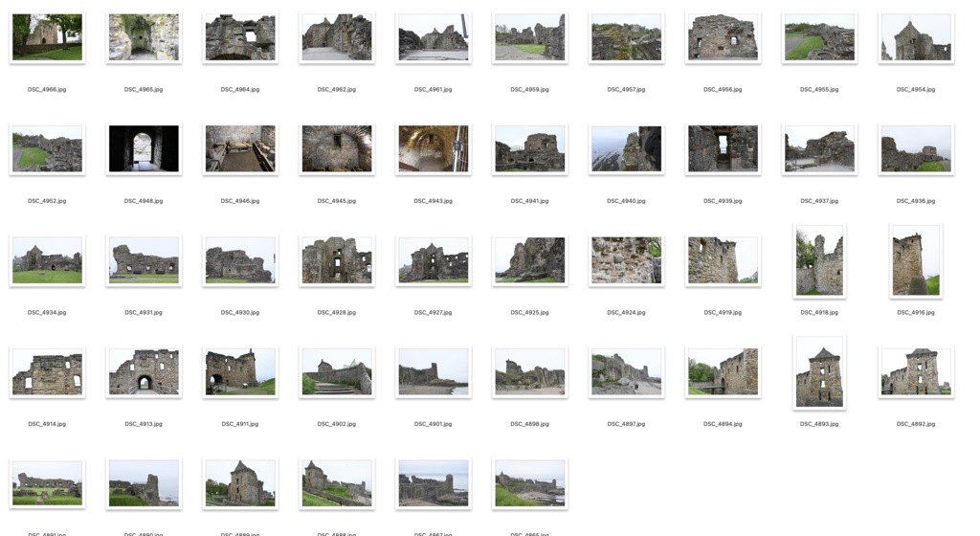Select the label DSC_4966.jpg
The image size is (980, 536).
(47, 90)
